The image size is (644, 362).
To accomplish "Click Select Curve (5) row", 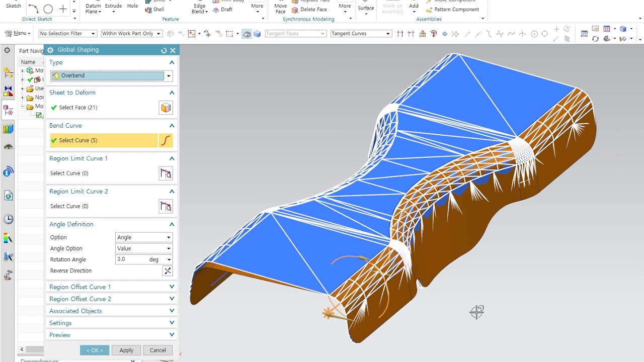I will [104, 141].
